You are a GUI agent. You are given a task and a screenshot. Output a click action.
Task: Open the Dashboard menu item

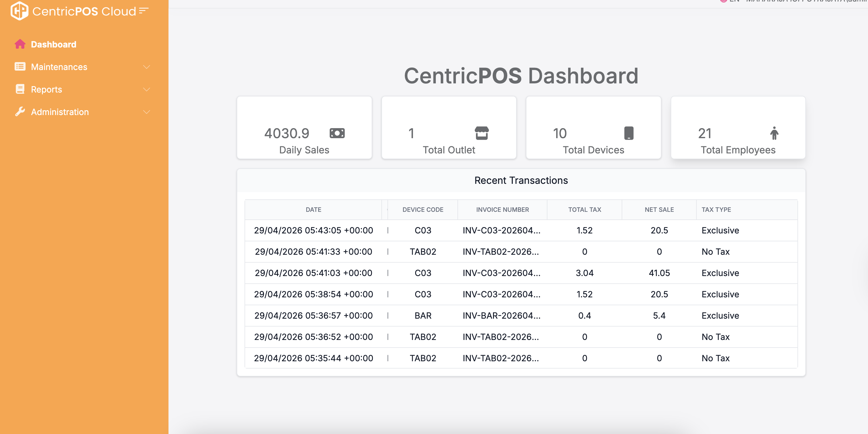click(x=54, y=44)
